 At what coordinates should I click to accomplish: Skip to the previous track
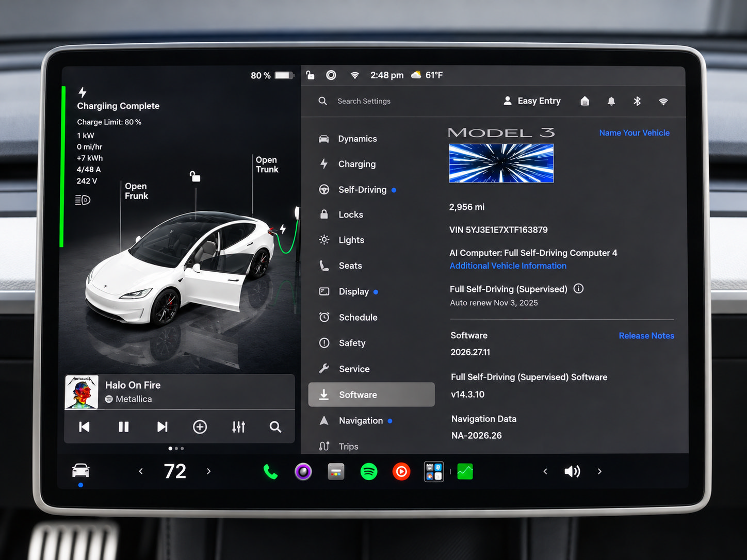click(x=84, y=427)
